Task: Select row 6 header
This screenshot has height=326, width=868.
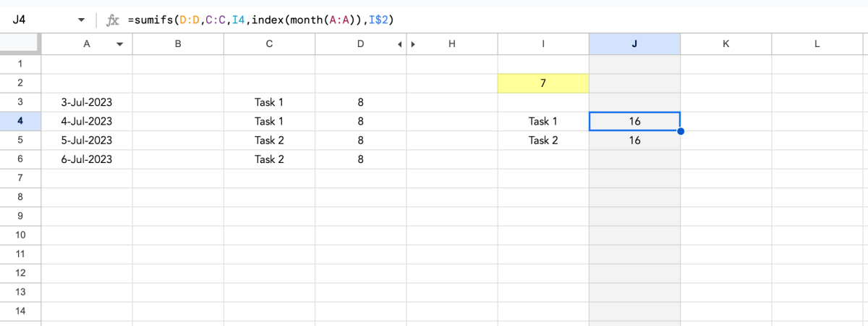Action: tap(20, 159)
